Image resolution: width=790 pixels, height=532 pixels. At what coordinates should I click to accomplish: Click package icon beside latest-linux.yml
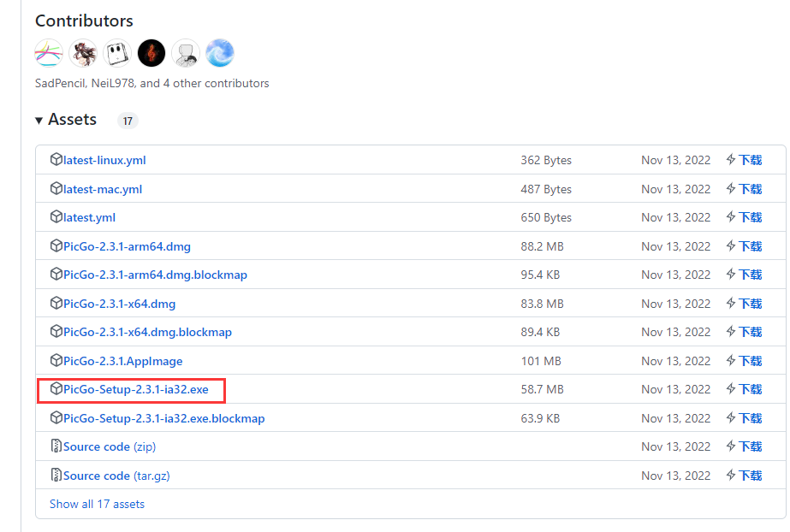[56, 160]
